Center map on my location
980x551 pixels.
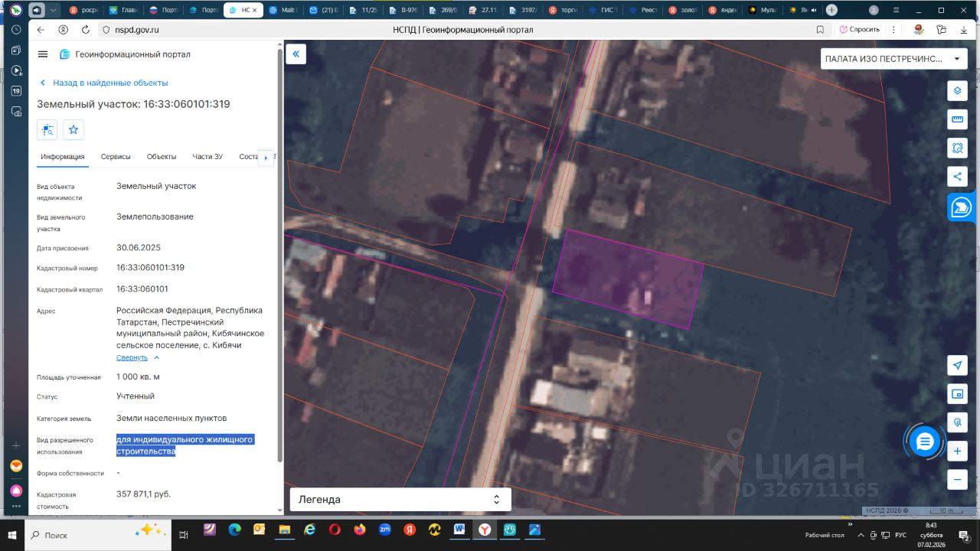(x=957, y=366)
